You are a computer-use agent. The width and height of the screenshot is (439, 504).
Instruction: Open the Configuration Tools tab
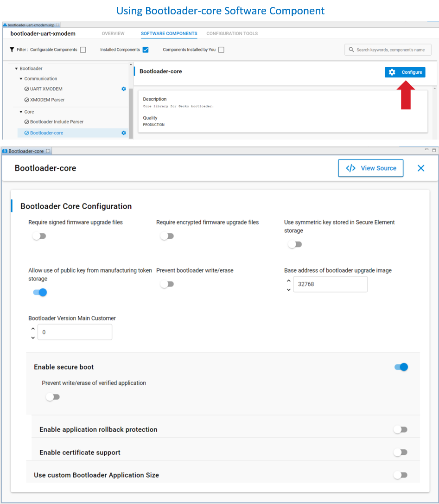232,33
